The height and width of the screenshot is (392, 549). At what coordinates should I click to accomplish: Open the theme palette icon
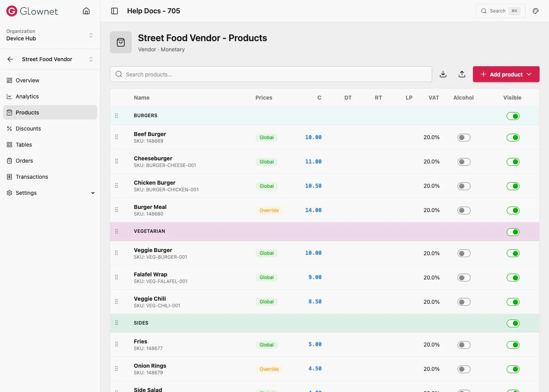(x=536, y=11)
